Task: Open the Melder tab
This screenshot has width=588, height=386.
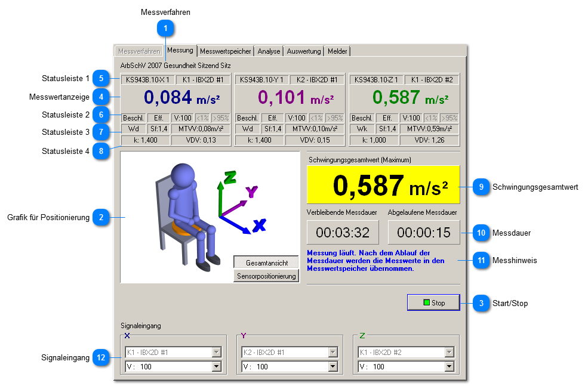Action: [337, 51]
